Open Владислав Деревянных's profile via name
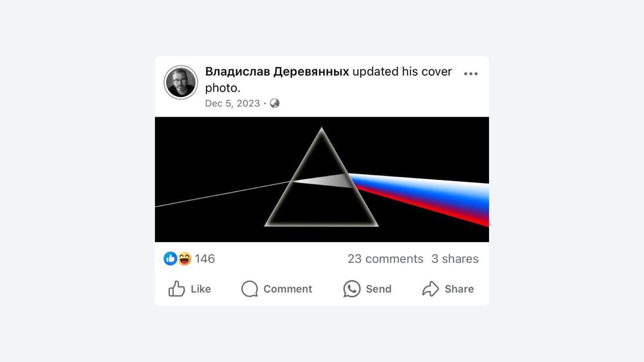This screenshot has width=644, height=362. (277, 72)
